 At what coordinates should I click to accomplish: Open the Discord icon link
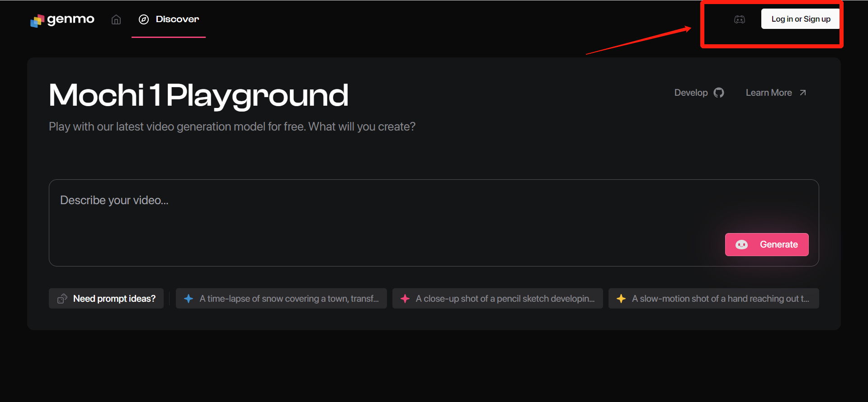740,19
